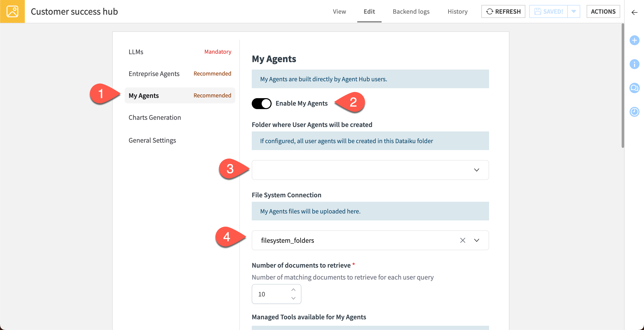The image size is (644, 330).
Task: Switch to the History tab
Action: click(x=457, y=11)
